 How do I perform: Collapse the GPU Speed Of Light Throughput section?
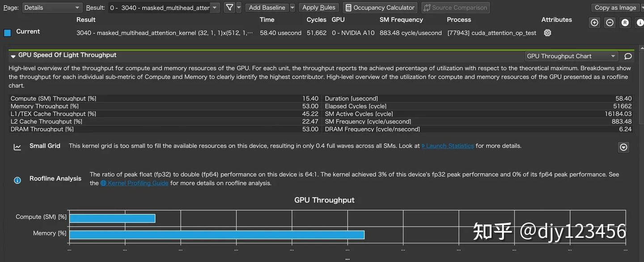(13, 56)
